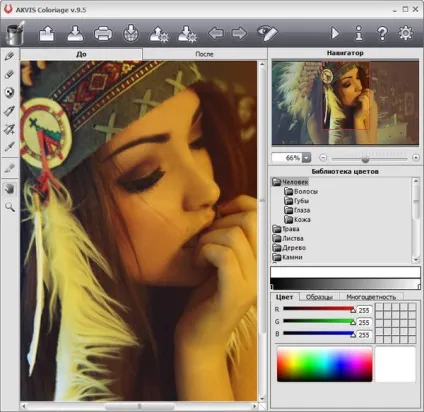
Task: Open help question mark icon
Action: point(382,33)
